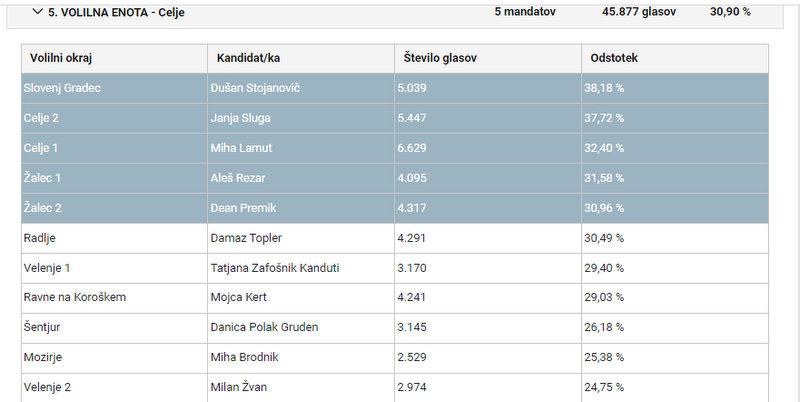800x402 pixels.
Task: Click the Volilni okraj column header
Action: click(x=62, y=59)
